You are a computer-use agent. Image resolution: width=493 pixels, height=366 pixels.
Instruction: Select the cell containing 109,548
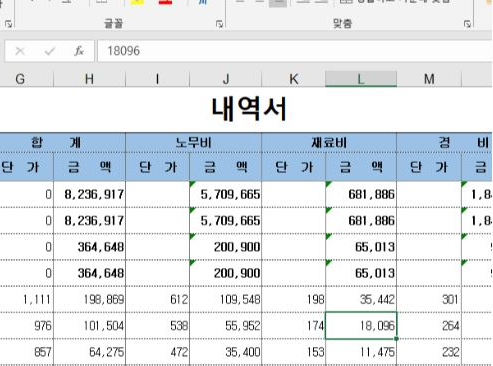click(226, 299)
